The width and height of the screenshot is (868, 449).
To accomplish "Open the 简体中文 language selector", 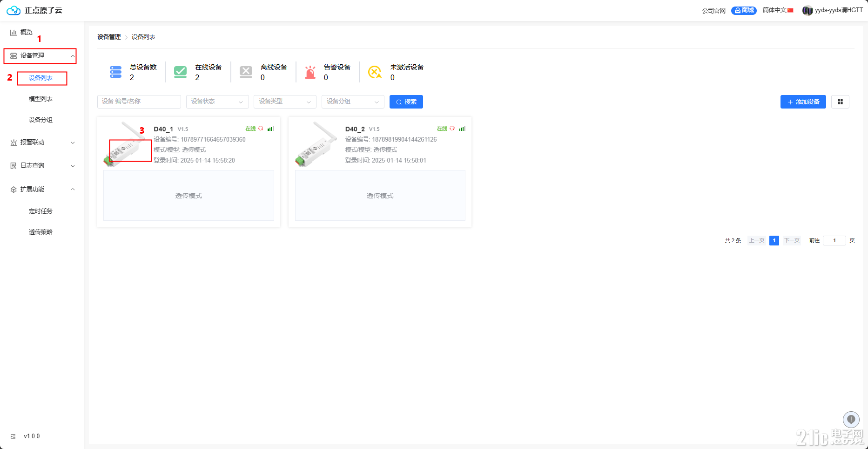I will (x=778, y=10).
